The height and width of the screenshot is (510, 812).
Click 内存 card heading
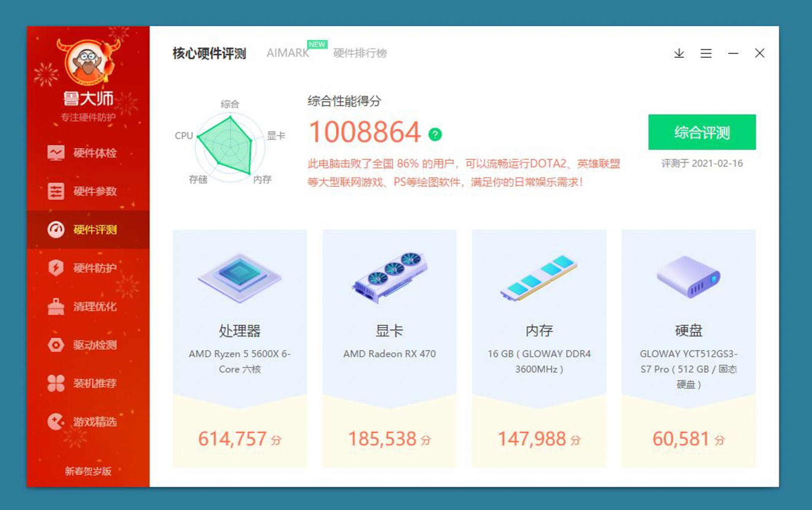[539, 331]
